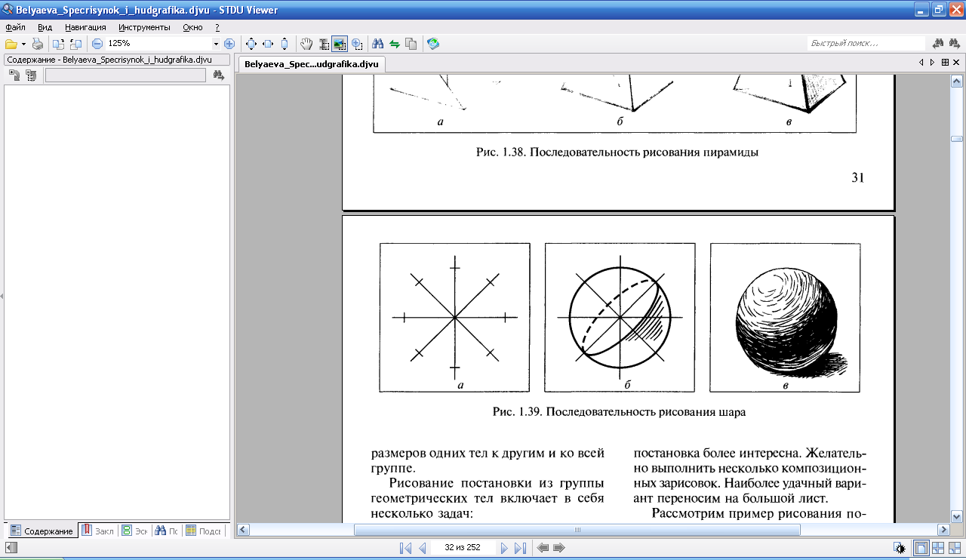Select the text selection tool
Image resolution: width=966 pixels, height=560 pixels.
[x=323, y=44]
